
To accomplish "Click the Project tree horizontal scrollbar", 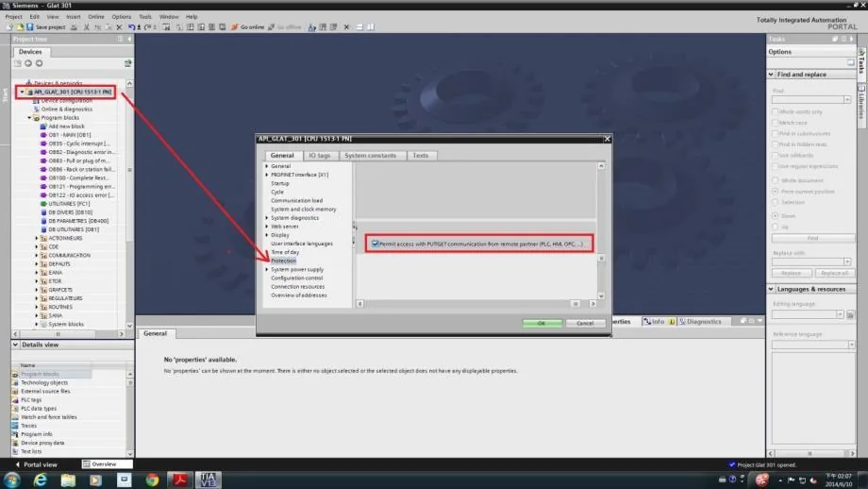I will 69,334.
